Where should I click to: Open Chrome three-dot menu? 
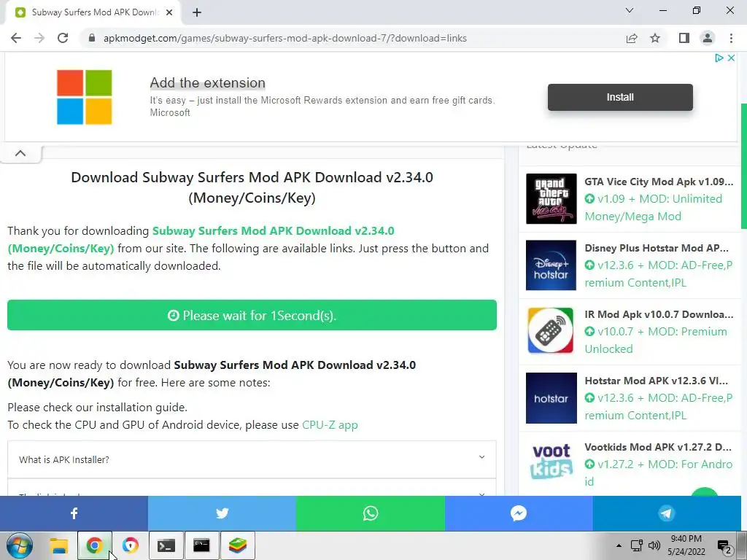[x=731, y=38]
